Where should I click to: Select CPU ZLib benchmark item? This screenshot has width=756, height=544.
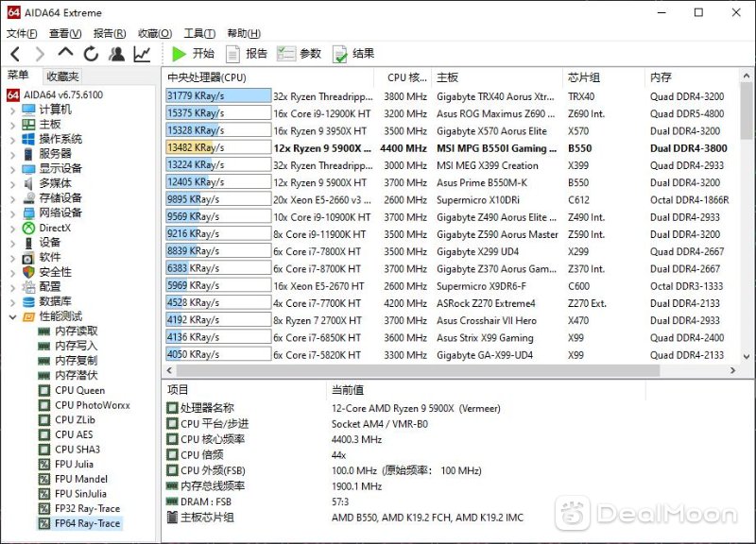(x=76, y=419)
